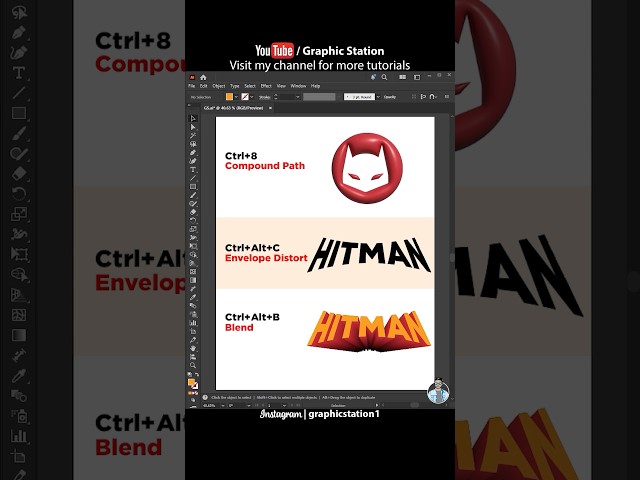Click the Home icon in Illustrator
Screen dimensions: 640x480
[203, 78]
